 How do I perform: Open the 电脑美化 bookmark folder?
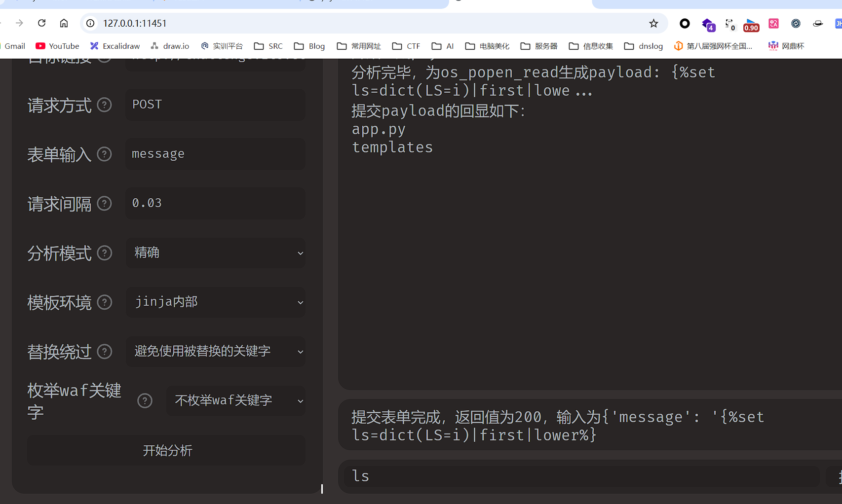[487, 46]
